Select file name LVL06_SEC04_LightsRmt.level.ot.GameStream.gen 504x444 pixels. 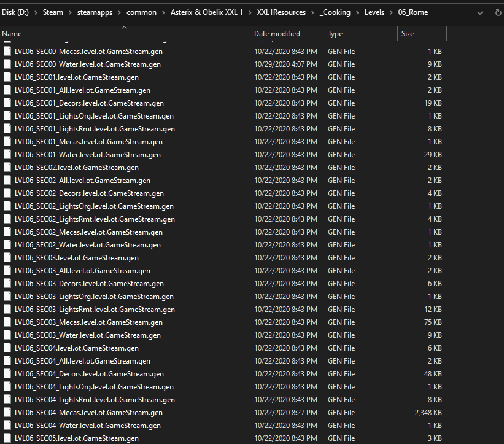95,400
